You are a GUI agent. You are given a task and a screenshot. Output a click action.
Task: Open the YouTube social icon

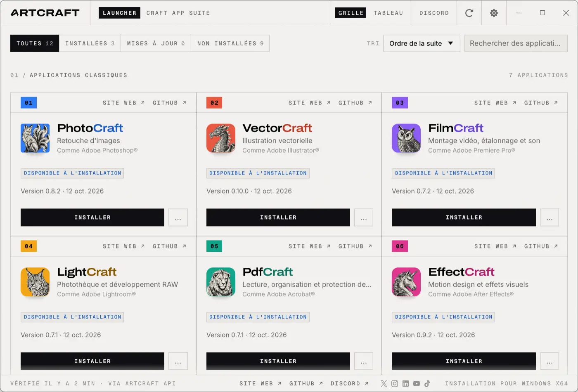417,383
